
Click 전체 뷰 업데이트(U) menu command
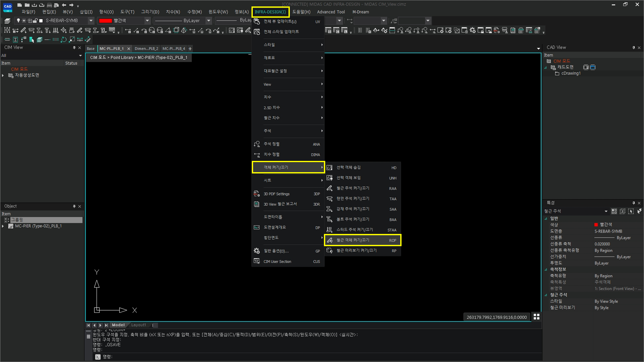pos(288,22)
